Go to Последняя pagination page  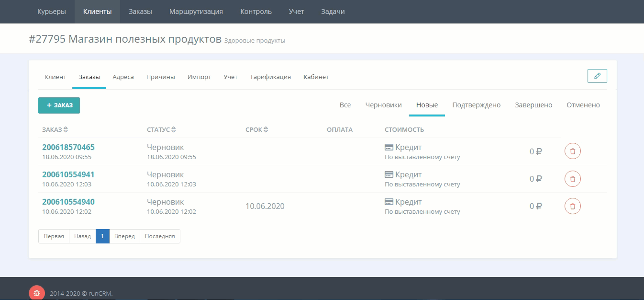tap(160, 236)
